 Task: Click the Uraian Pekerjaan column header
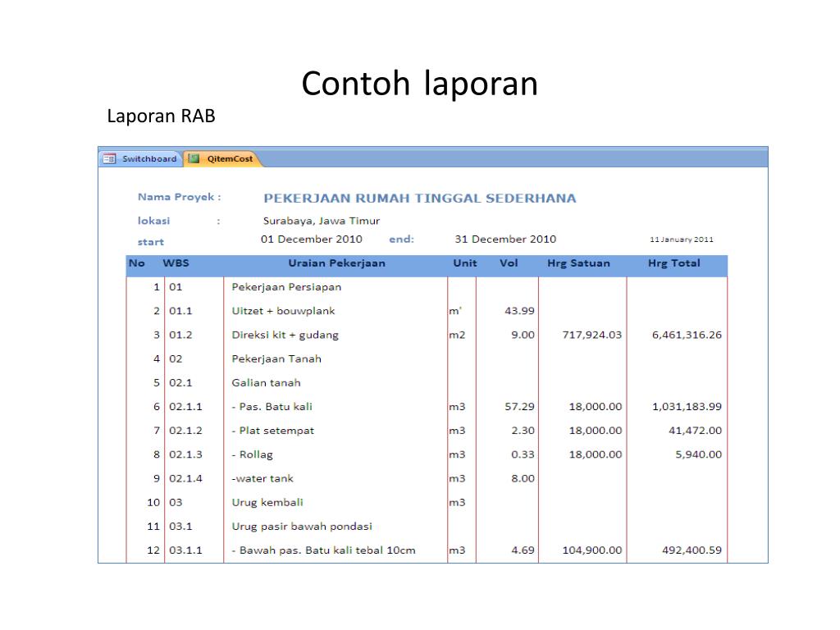[x=336, y=263]
